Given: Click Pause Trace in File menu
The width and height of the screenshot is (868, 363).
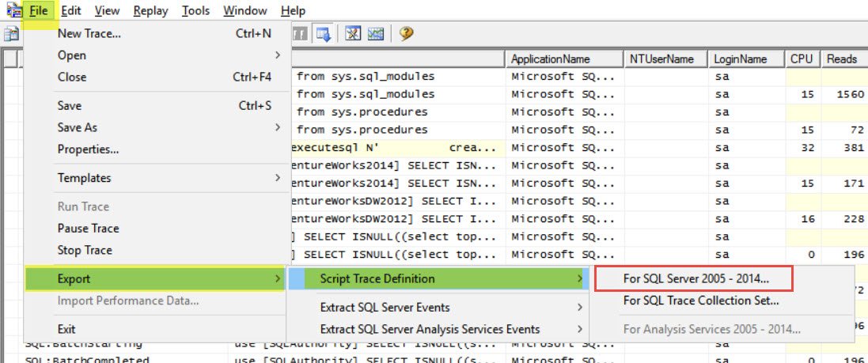Looking at the screenshot, I should 88,229.
